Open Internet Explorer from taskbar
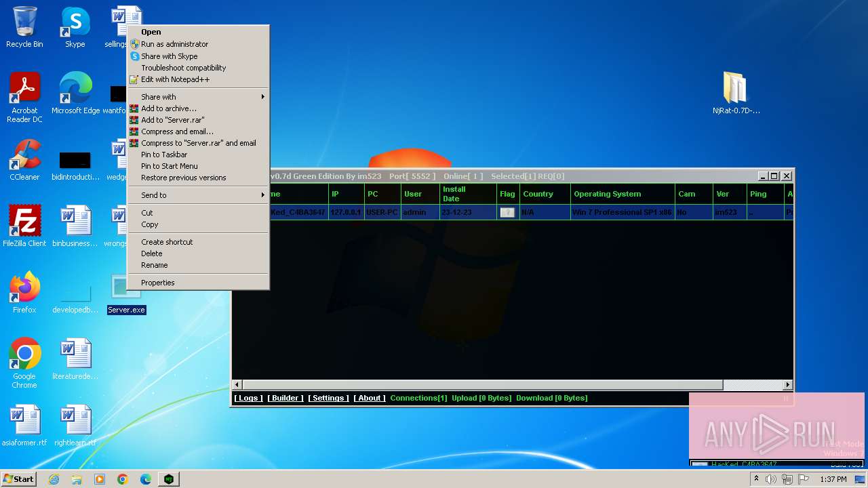Viewport: 868px width, 488px height. pos(54,479)
